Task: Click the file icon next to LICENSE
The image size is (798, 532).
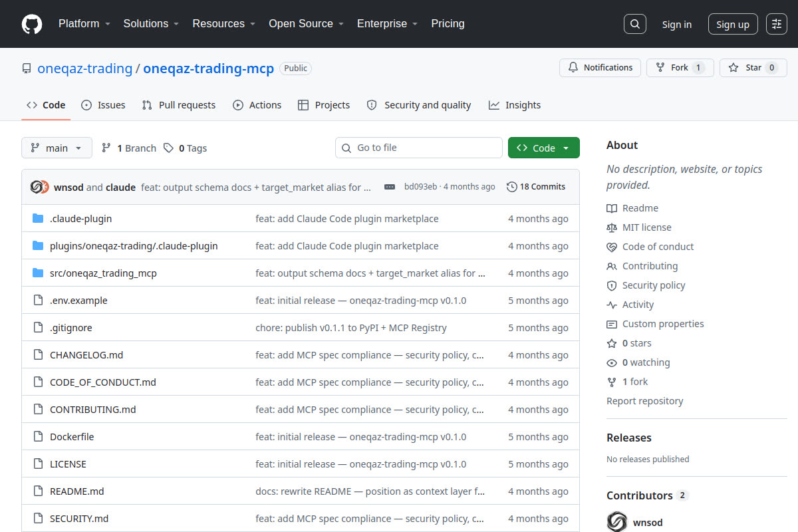Action: click(x=38, y=464)
